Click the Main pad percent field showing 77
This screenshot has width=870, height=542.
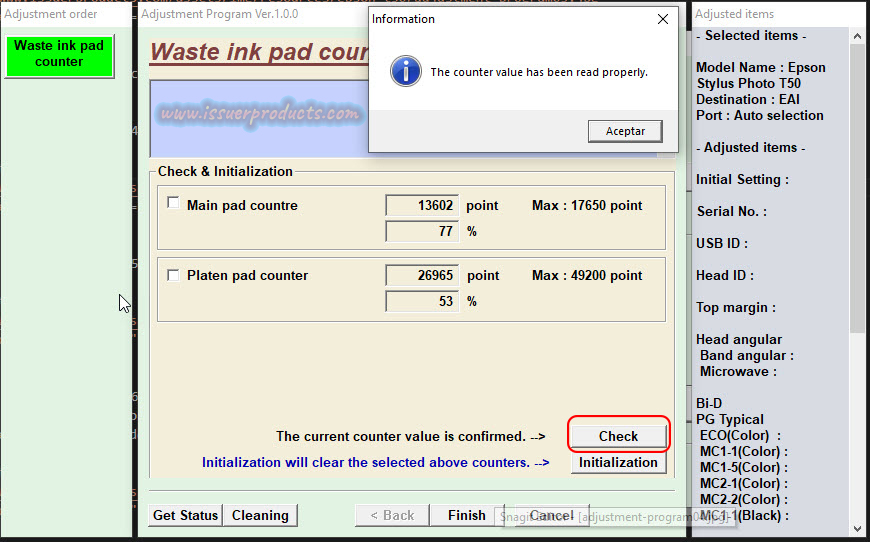click(422, 231)
